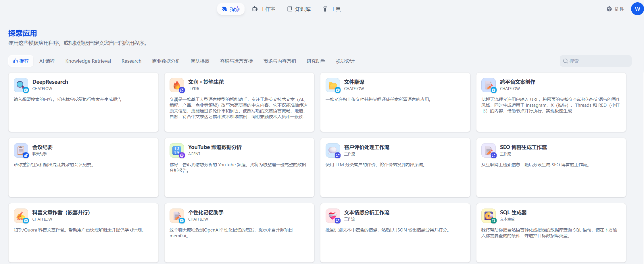
Task: Go to the 工具 tab
Action: point(331,9)
